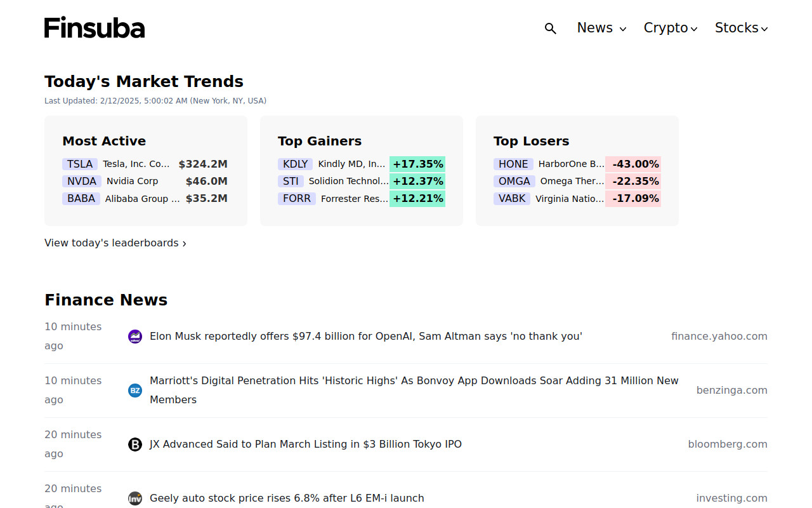
Task: Click the +17.35% gain value
Action: tap(417, 164)
